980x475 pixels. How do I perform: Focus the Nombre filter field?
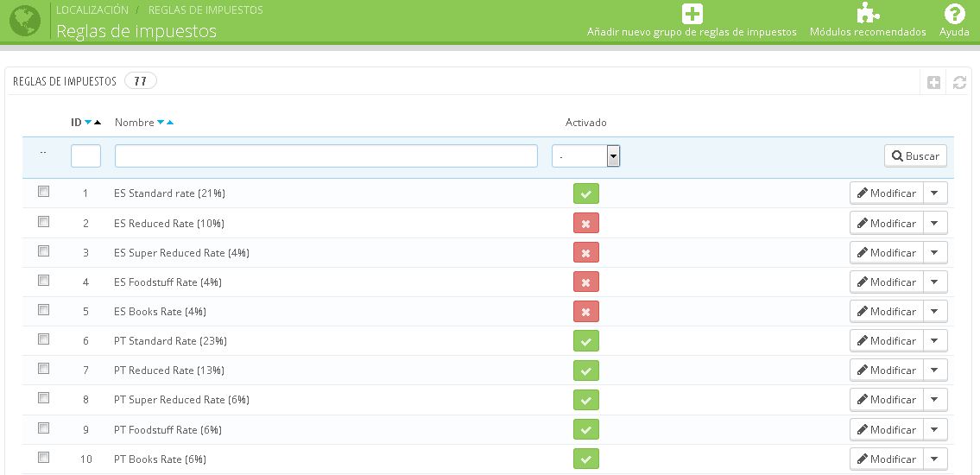pos(326,156)
